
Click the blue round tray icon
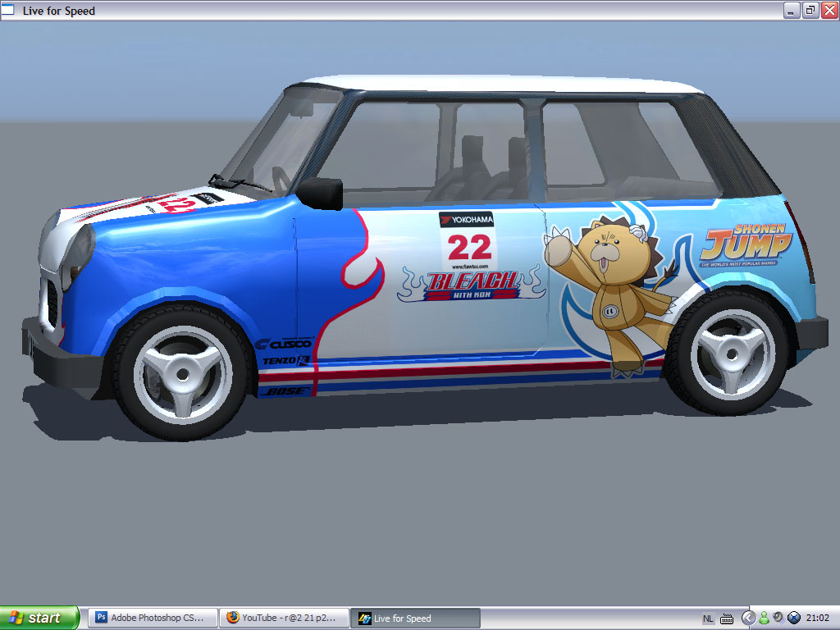tap(793, 619)
